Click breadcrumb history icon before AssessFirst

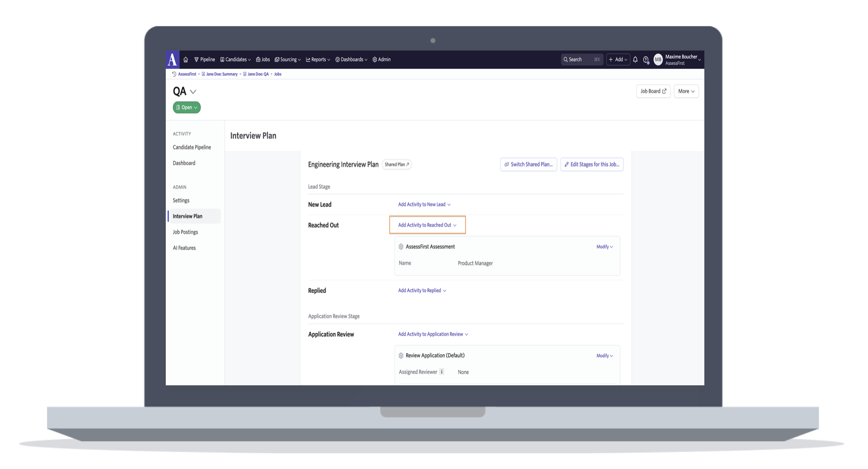pos(174,74)
